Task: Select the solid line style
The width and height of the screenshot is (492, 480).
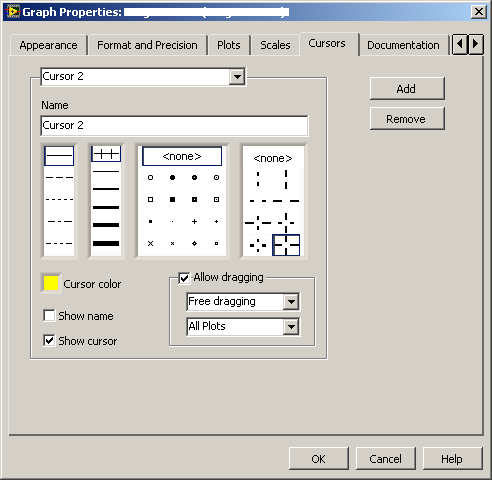Action: 59,156
